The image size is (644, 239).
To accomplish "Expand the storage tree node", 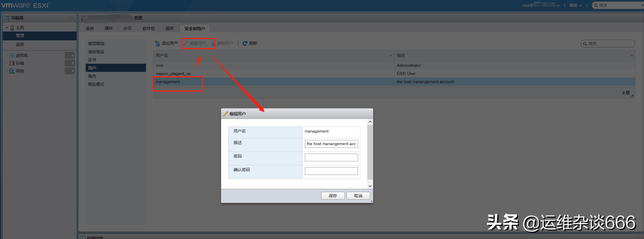I will coord(7,63).
